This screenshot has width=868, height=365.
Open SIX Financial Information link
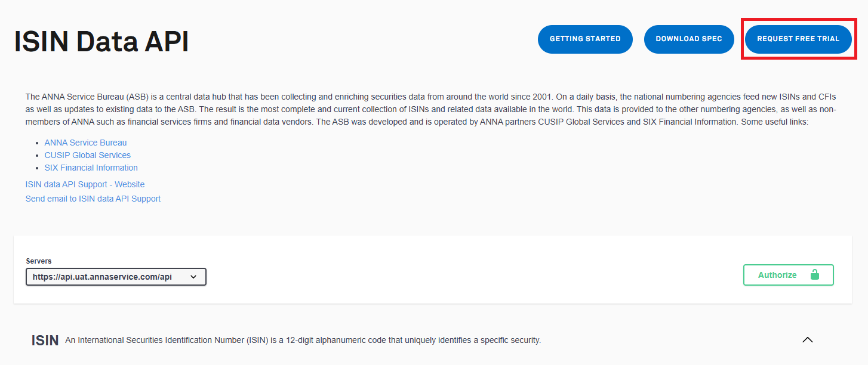(x=91, y=168)
